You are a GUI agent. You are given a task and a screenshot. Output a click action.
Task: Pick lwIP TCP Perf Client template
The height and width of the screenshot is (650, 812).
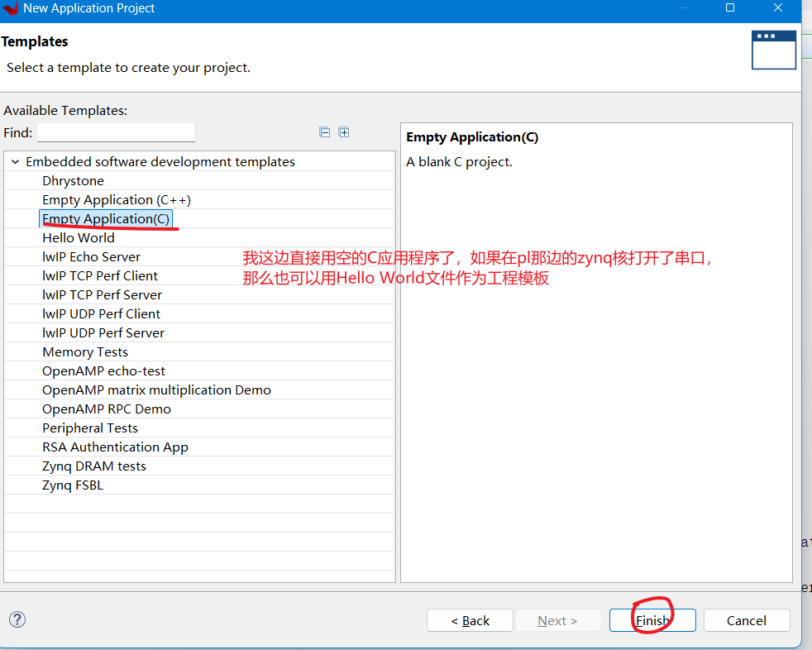coord(100,276)
